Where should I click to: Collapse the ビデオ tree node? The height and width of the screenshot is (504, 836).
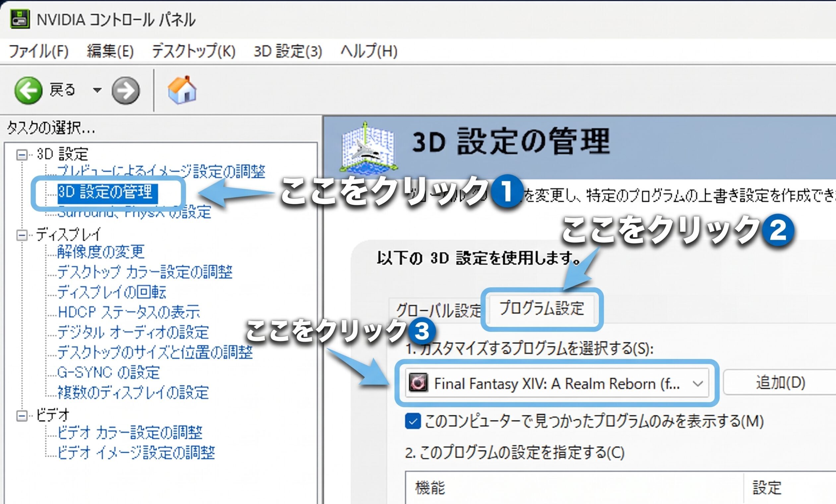[22, 416]
